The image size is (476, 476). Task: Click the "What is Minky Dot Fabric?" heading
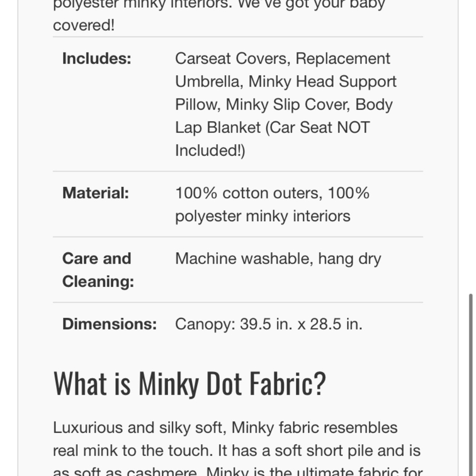point(189,383)
